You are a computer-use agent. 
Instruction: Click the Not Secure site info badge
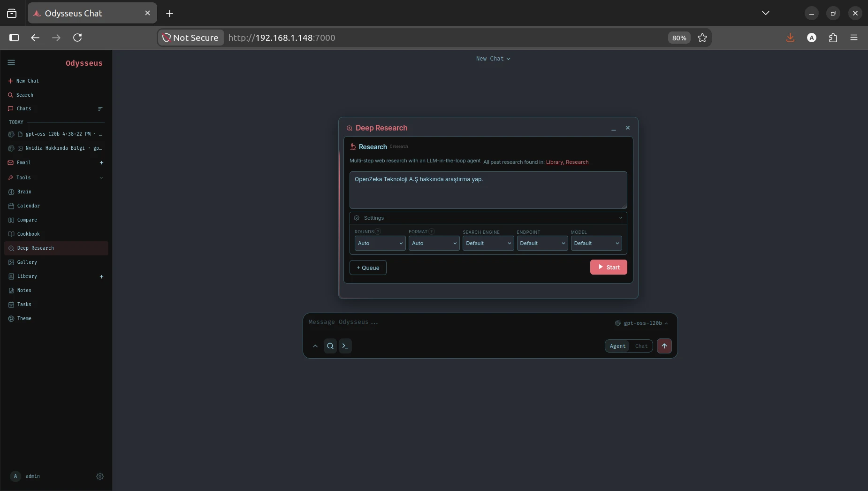[190, 38]
